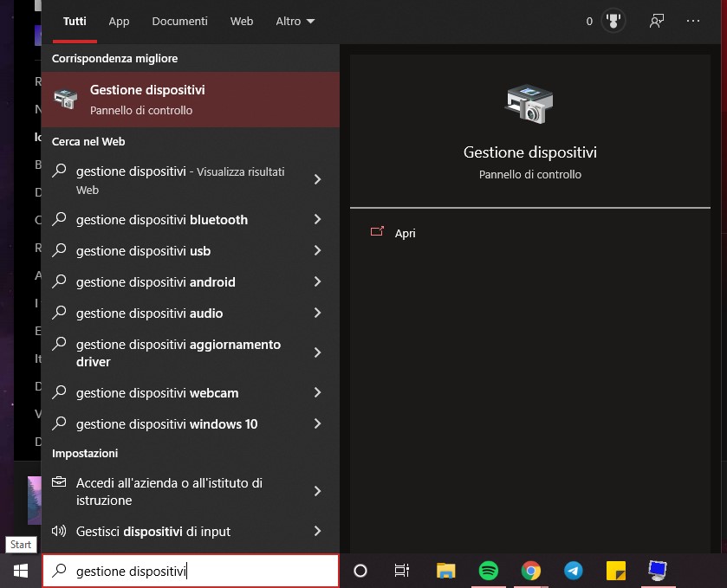The image size is (727, 588).
Task: Open Sticky Notes from taskbar
Action: [x=616, y=571]
